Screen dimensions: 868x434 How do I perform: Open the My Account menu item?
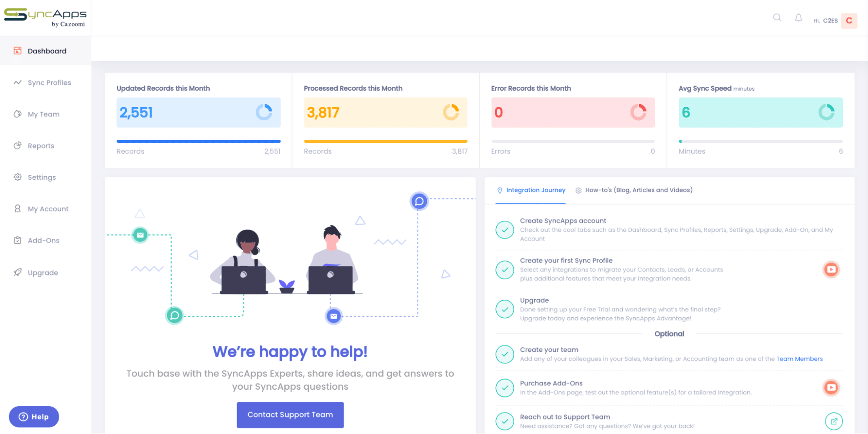coord(46,209)
